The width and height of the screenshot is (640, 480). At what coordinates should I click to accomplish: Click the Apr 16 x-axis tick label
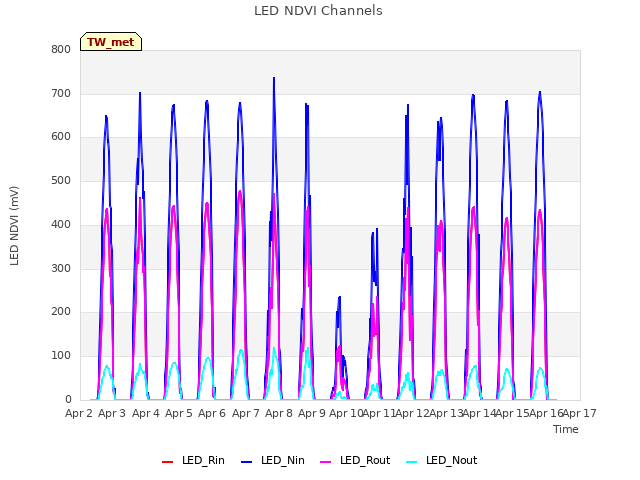(546, 413)
